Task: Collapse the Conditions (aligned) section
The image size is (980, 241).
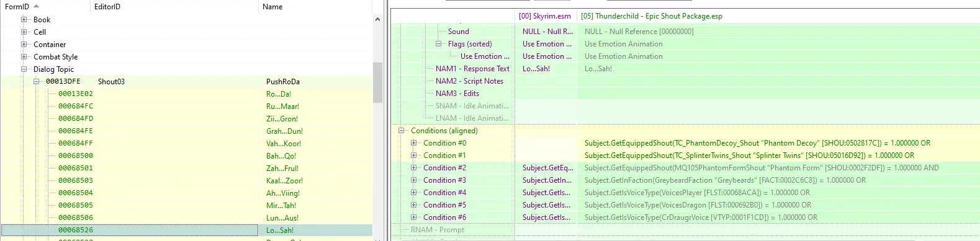Action: [402, 131]
